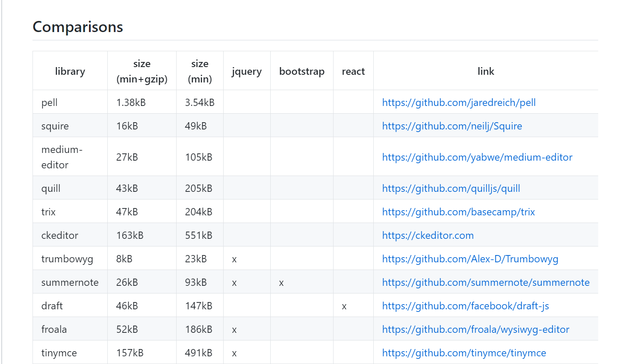Visit the froala/wysiwyg-editor link
The width and height of the screenshot is (629, 364).
tap(476, 329)
